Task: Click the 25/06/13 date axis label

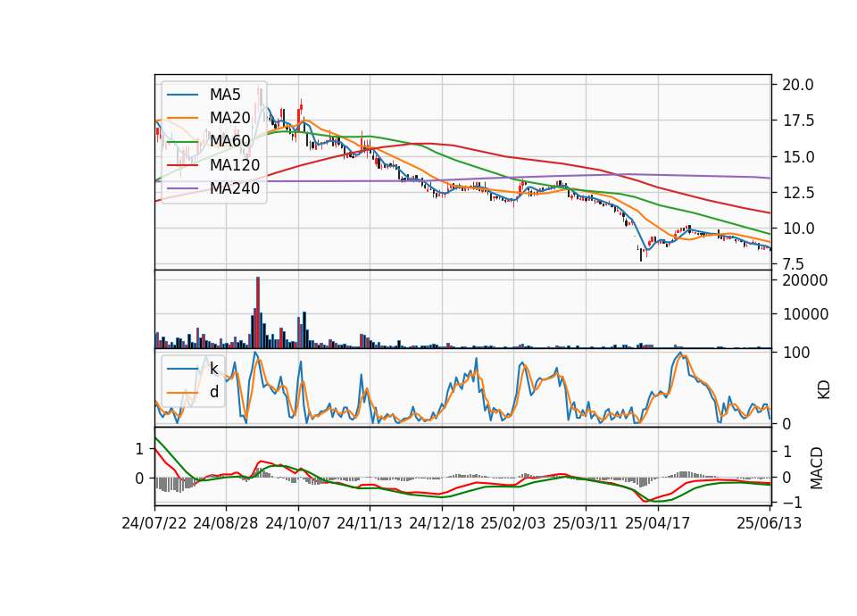Action: coord(769,523)
